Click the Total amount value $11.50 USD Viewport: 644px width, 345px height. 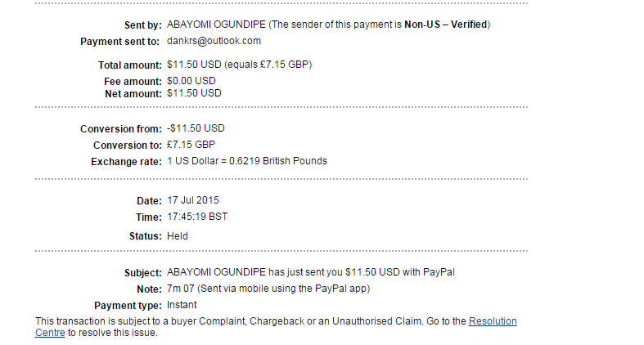click(x=194, y=65)
